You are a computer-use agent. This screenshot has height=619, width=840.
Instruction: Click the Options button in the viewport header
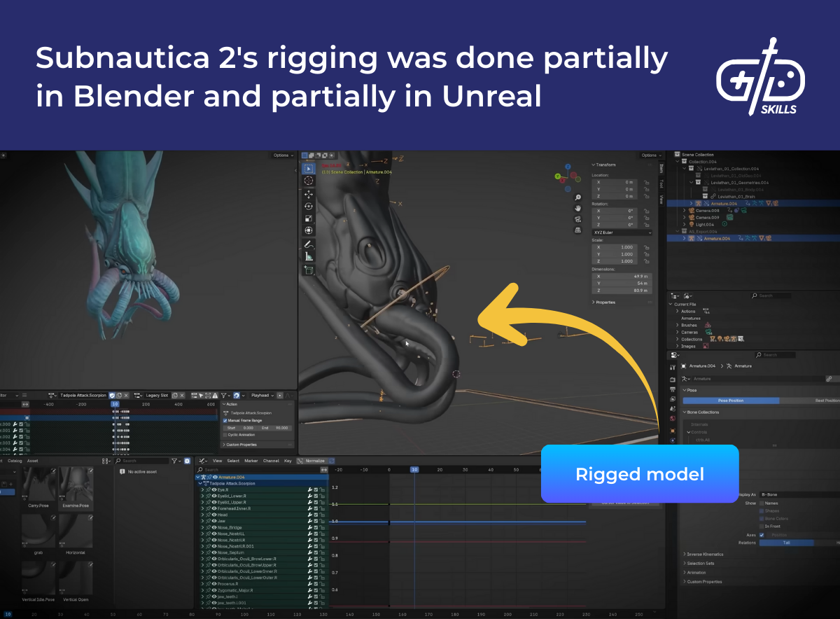coord(649,155)
